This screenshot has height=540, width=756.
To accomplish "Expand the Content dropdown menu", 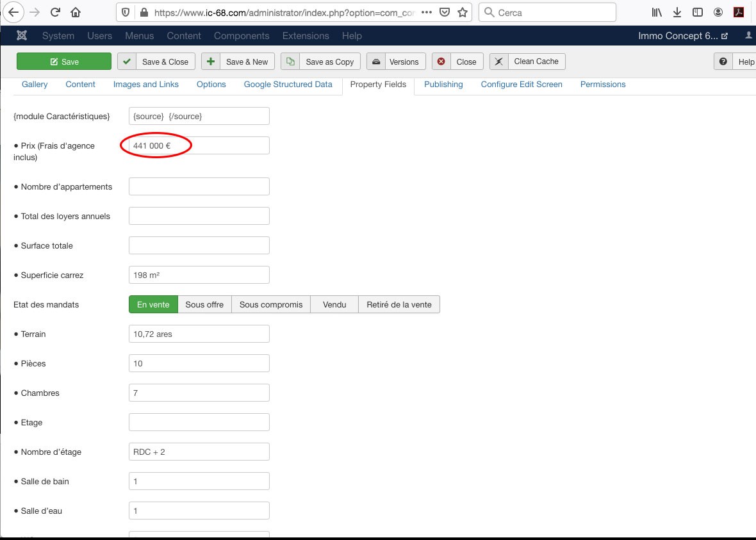I will 184,36.
